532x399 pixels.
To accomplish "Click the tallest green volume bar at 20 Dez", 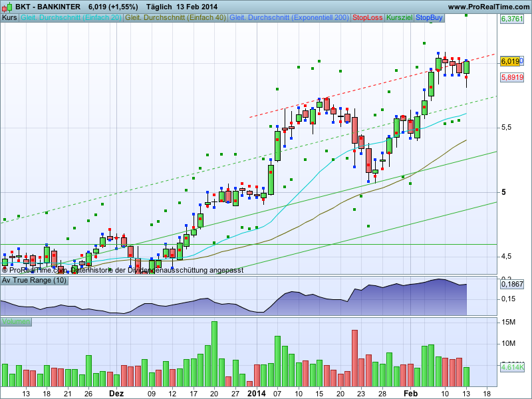I will (214, 354).
